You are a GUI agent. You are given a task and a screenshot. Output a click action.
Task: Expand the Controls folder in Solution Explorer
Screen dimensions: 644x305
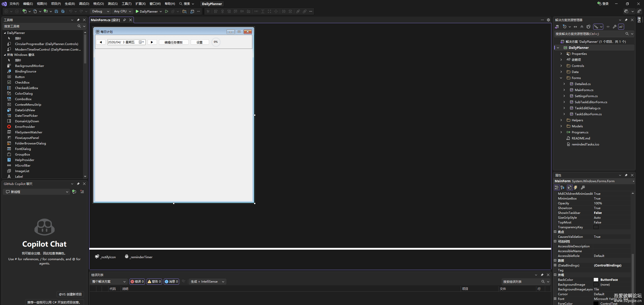[561, 66]
